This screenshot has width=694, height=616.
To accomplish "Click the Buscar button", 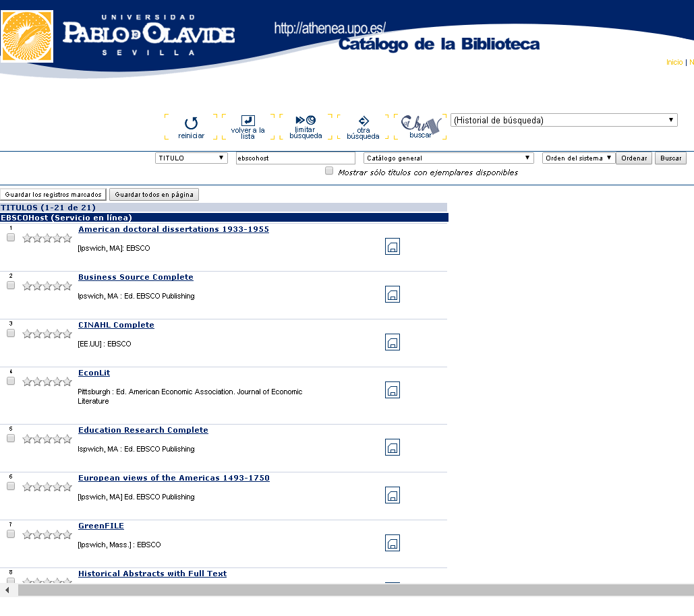I will (670, 158).
